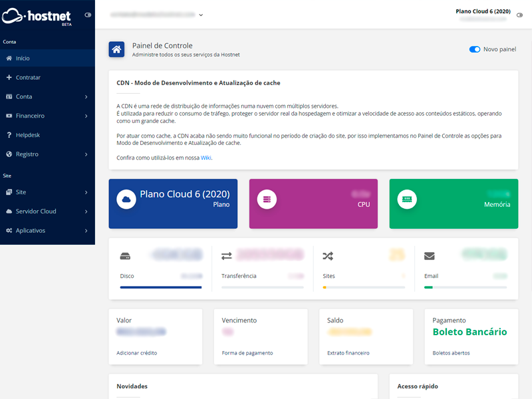Click the Disco usage progress bar
Screen dimensions: 532x399
click(x=161, y=287)
